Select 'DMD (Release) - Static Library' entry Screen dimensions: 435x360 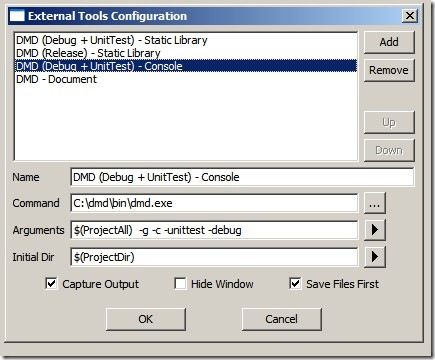(186, 53)
